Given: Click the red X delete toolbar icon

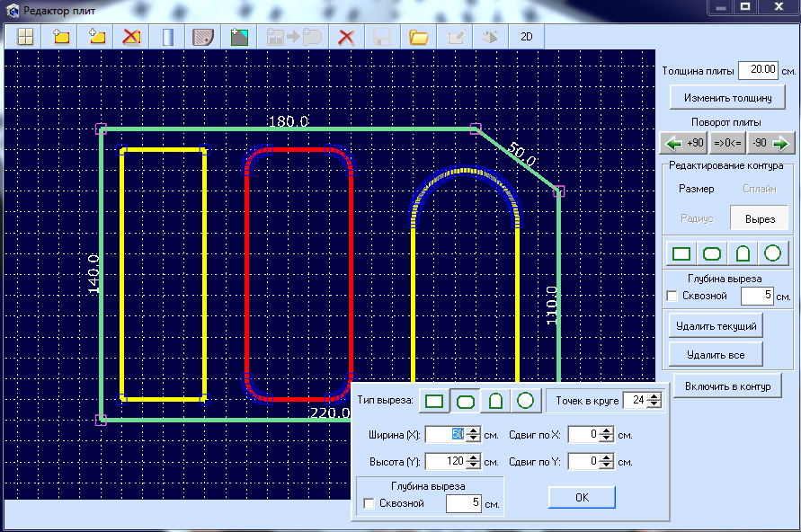Looking at the screenshot, I should [x=346, y=37].
